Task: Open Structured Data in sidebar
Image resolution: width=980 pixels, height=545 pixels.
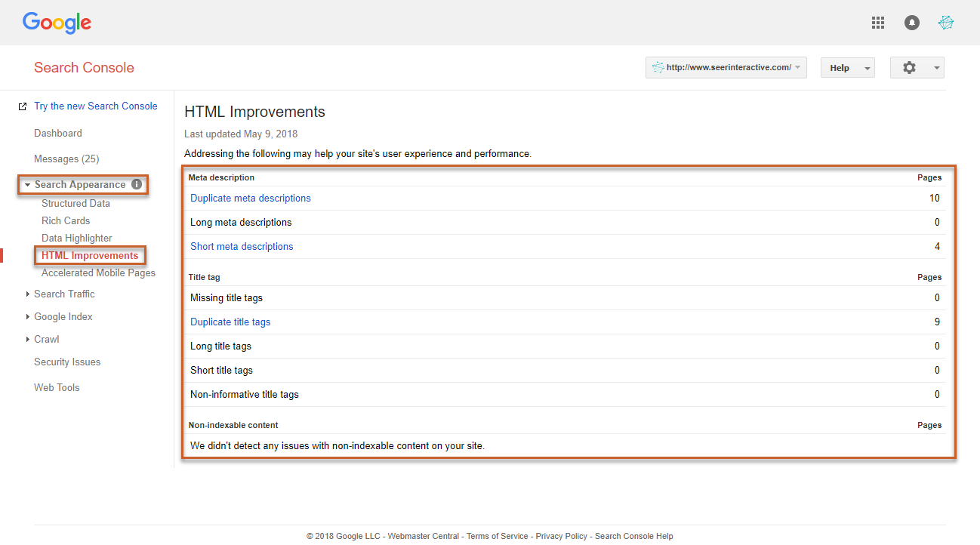Action: click(76, 203)
